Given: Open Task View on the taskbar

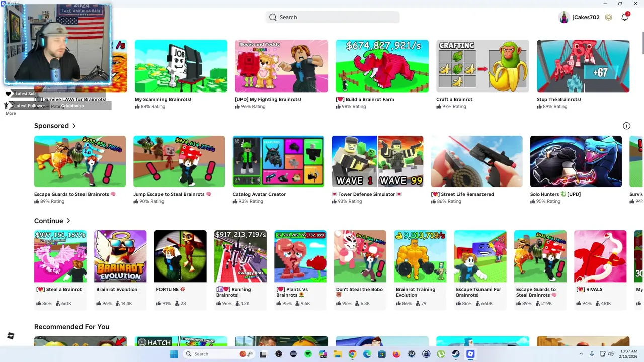Looking at the screenshot, I should click(x=263, y=354).
